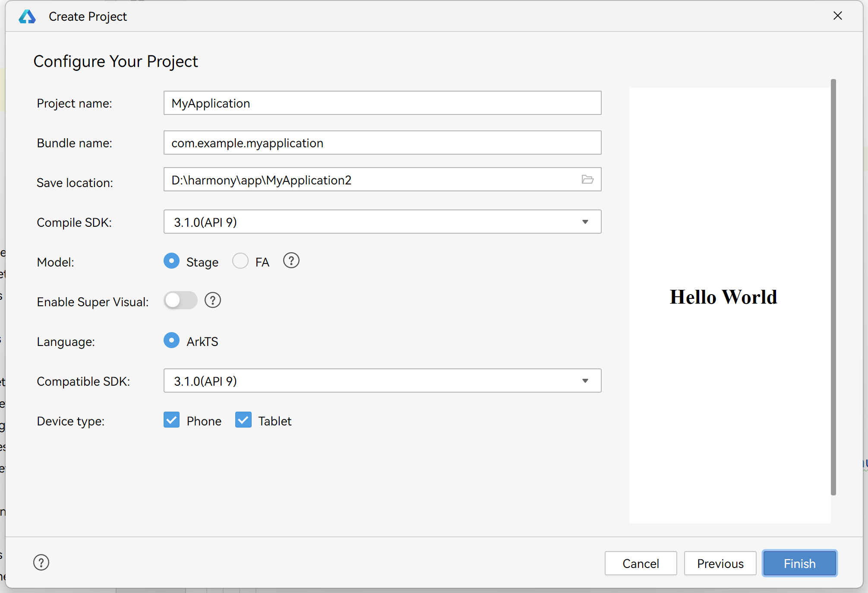Uncheck the Phone device type checkbox
This screenshot has height=593, width=868.
pos(172,420)
